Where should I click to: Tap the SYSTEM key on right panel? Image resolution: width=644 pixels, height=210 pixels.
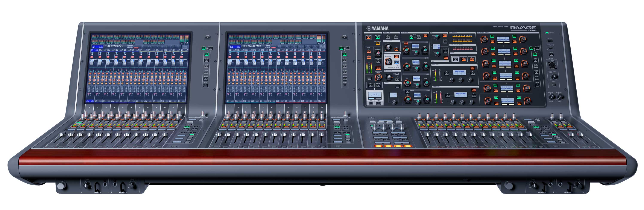click(x=551, y=54)
